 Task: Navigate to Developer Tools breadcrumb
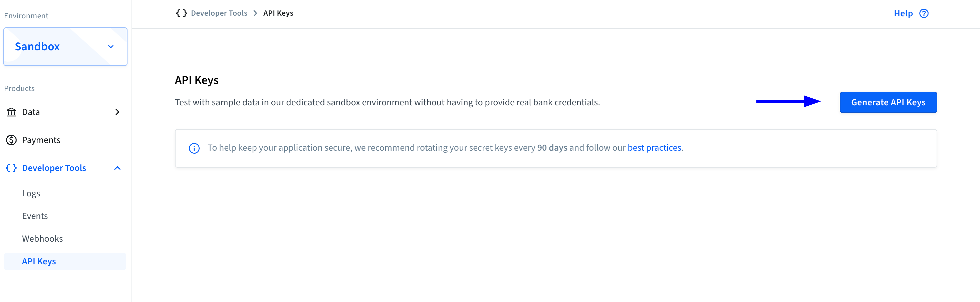click(219, 13)
